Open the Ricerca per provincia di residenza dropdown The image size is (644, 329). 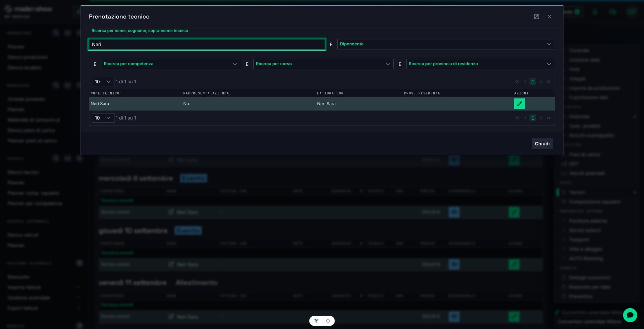(x=480, y=64)
